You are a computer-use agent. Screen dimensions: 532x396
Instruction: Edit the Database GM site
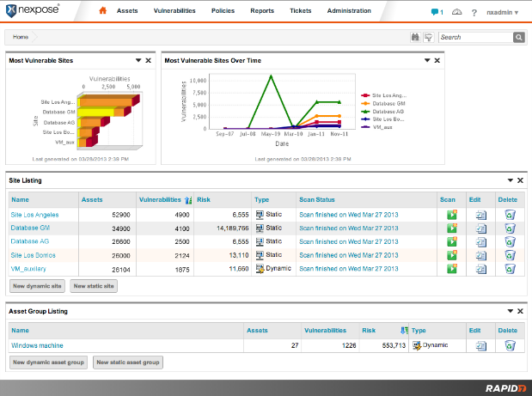(x=480, y=228)
